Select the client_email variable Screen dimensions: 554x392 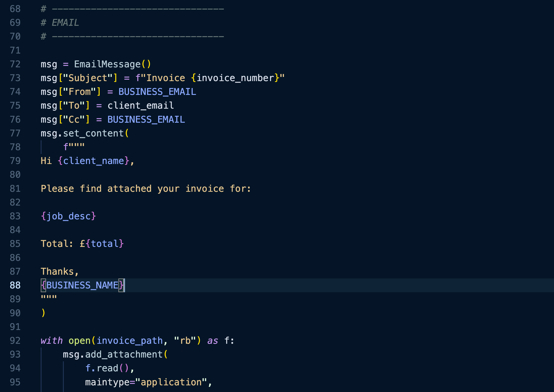click(x=140, y=106)
